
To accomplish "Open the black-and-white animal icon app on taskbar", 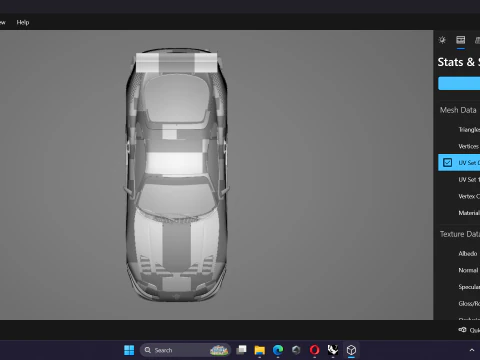I will [333, 350].
